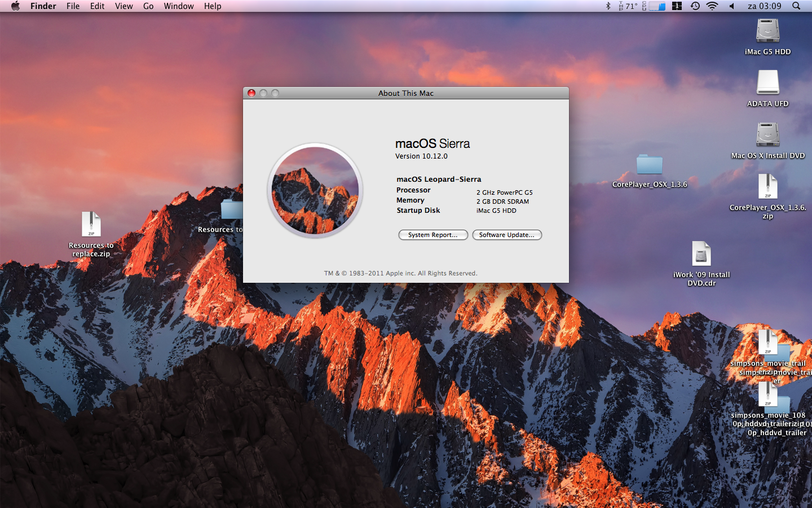Click the Spaces number 1 menu bar icon
Viewport: 812px width, 508px height.
pos(677,6)
